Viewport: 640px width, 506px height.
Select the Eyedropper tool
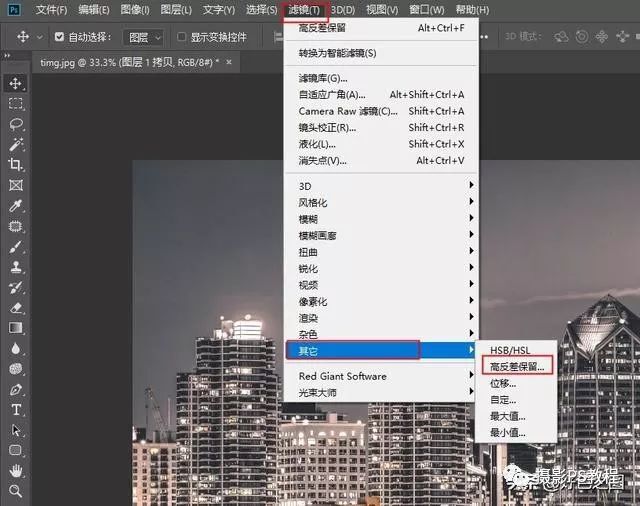[x=16, y=205]
